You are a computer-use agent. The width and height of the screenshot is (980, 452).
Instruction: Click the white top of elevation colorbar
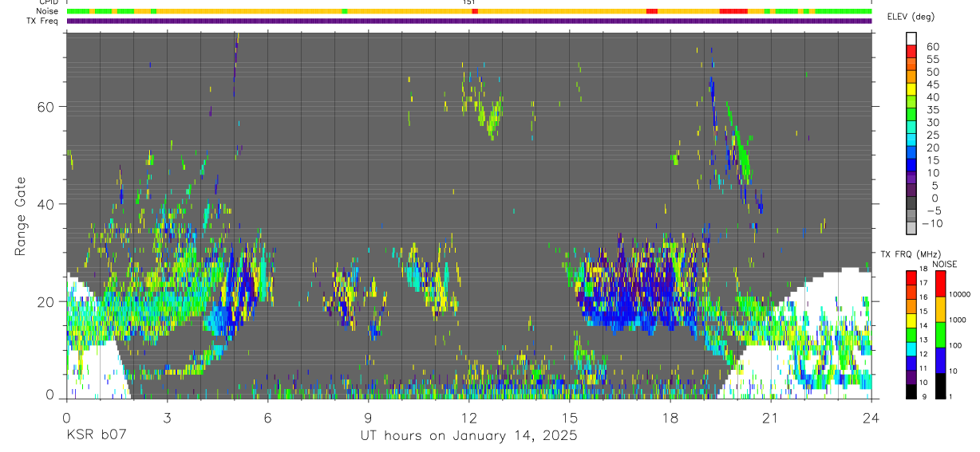pyautogui.click(x=911, y=39)
